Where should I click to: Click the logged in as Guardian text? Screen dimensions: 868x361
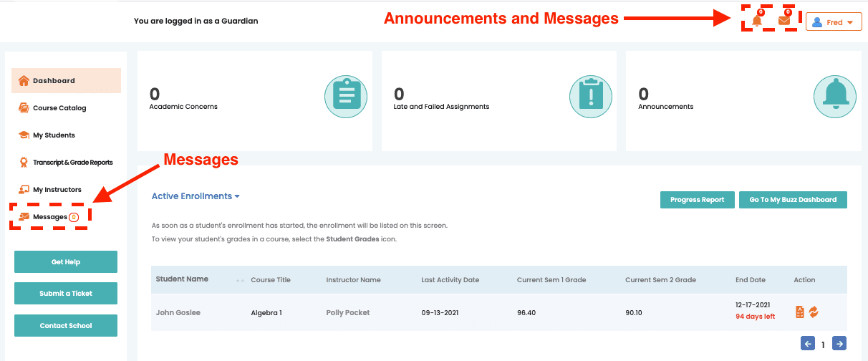click(x=196, y=21)
